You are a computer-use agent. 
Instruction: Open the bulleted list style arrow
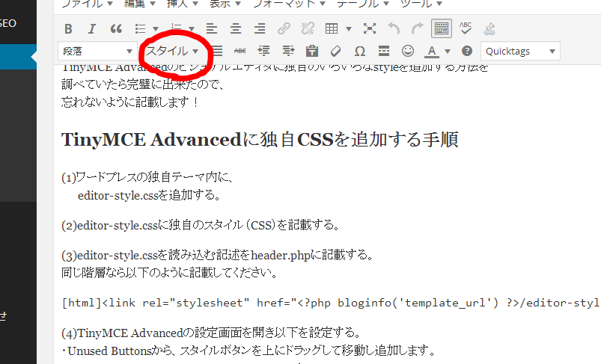156,28
